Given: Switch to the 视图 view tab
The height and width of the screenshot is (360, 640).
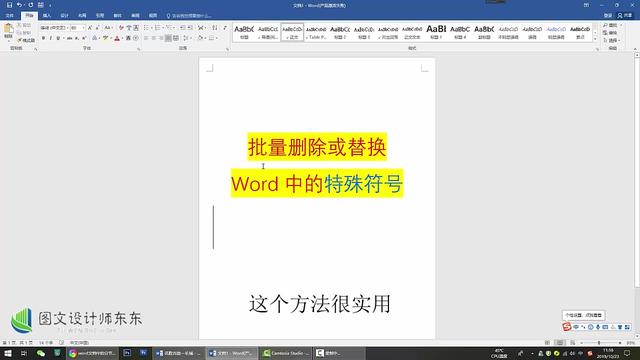Looking at the screenshot, I should click(x=153, y=16).
